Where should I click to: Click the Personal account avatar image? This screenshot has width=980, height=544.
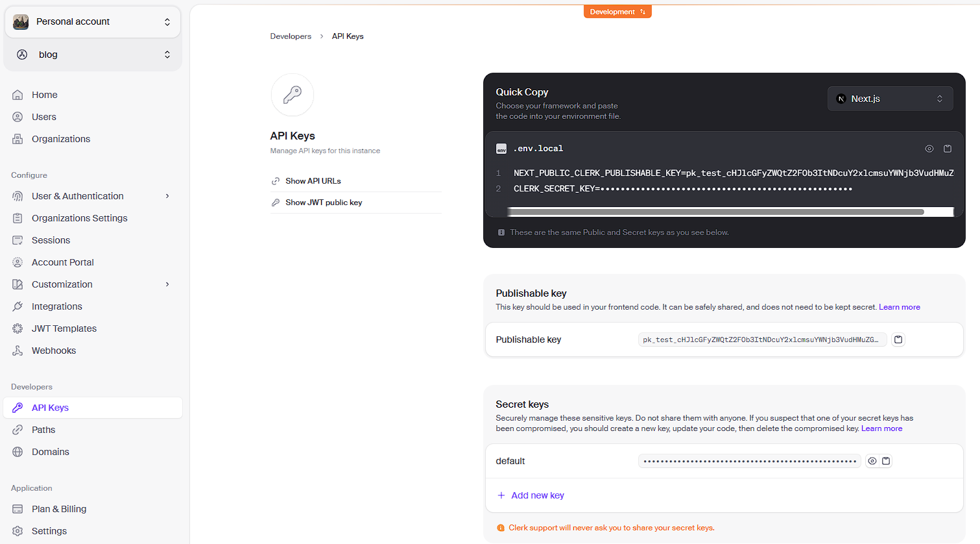point(21,22)
